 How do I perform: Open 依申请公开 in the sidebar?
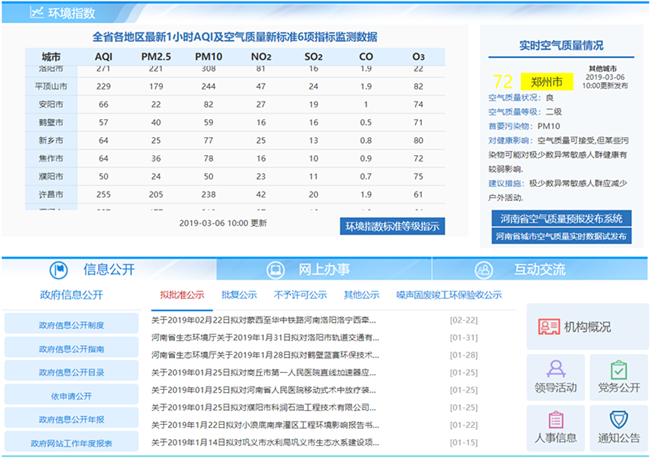tap(70, 395)
